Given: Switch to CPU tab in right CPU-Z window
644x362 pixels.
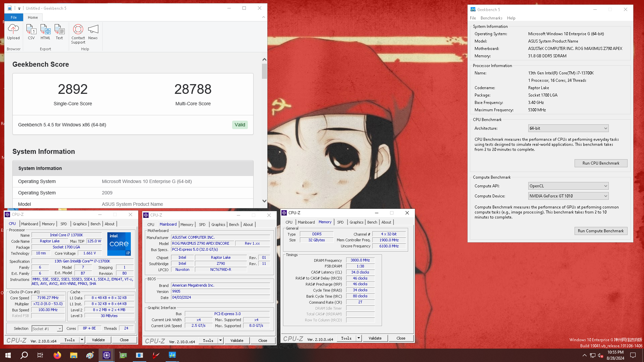Looking at the screenshot, I should tap(289, 222).
